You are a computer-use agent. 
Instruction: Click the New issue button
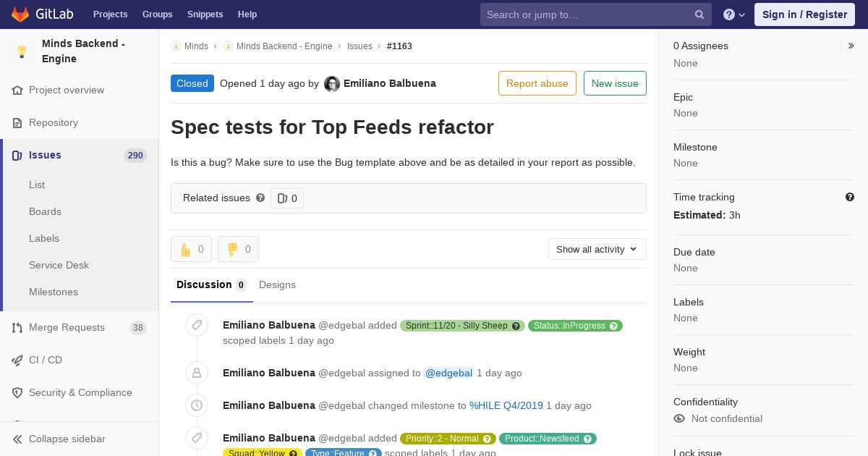pos(615,83)
